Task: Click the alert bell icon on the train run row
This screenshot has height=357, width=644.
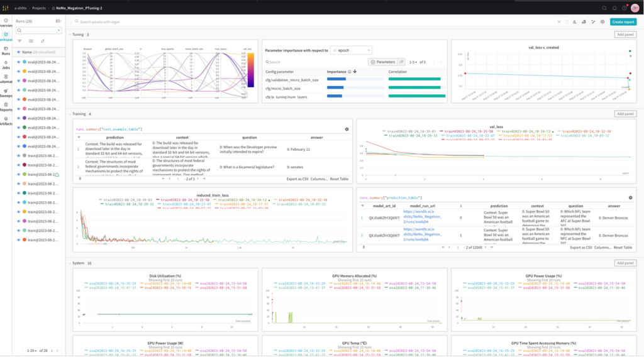Action: point(57,174)
